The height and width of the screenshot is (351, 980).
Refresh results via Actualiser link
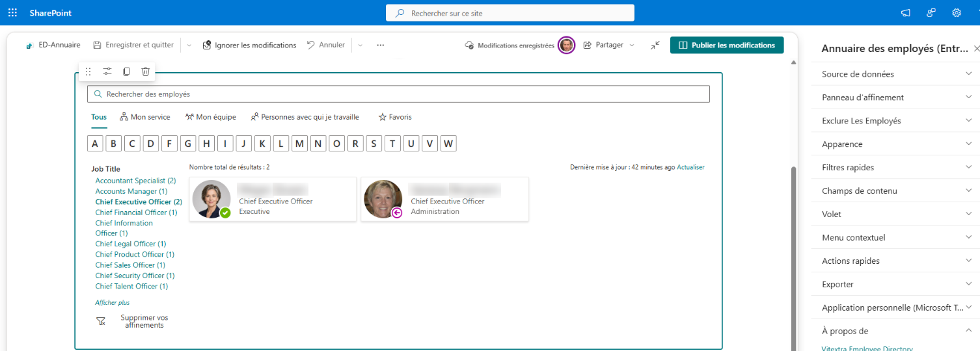690,167
